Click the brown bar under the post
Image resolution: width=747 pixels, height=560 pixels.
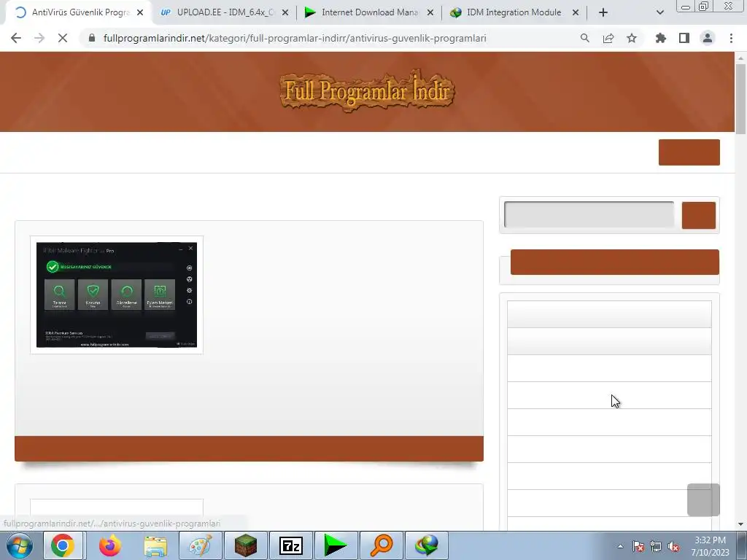pos(249,448)
